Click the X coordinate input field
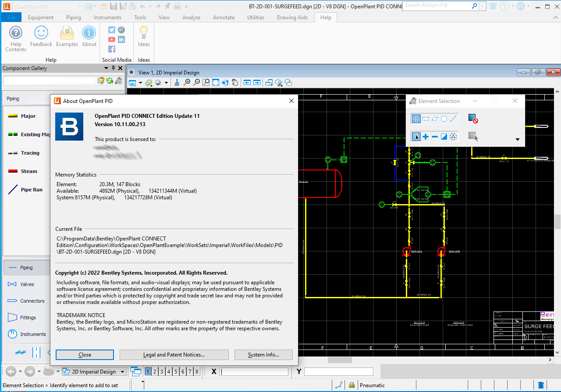The height and width of the screenshot is (392, 561). [254, 372]
